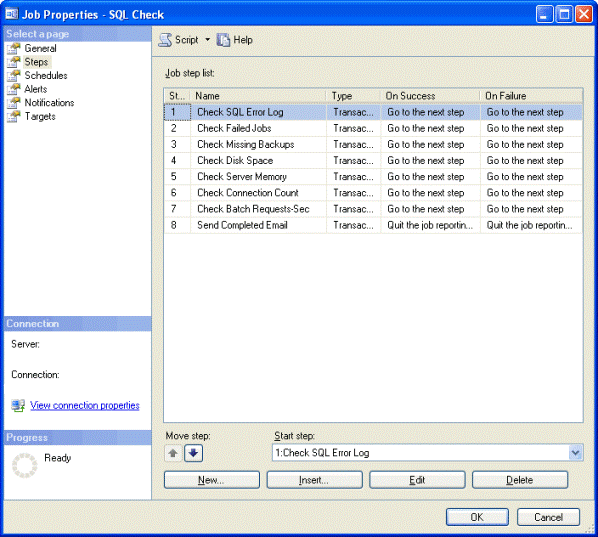The width and height of the screenshot is (598, 537).
Task: Confirm with the OK button
Action: click(x=477, y=517)
